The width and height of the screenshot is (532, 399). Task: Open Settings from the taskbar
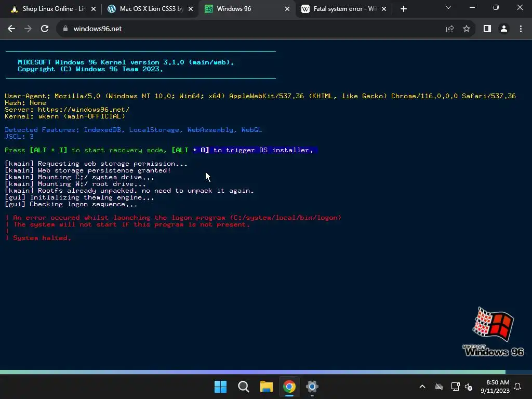tap(312, 387)
